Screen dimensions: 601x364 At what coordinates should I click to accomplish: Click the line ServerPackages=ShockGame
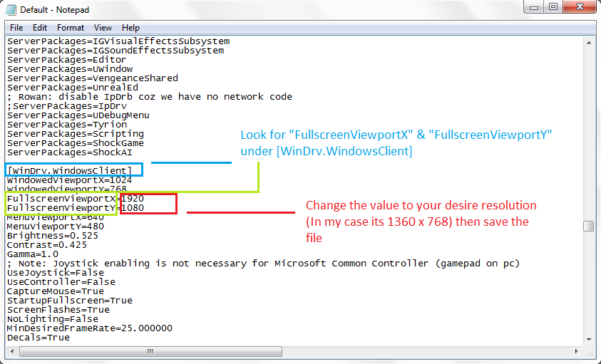point(76,143)
